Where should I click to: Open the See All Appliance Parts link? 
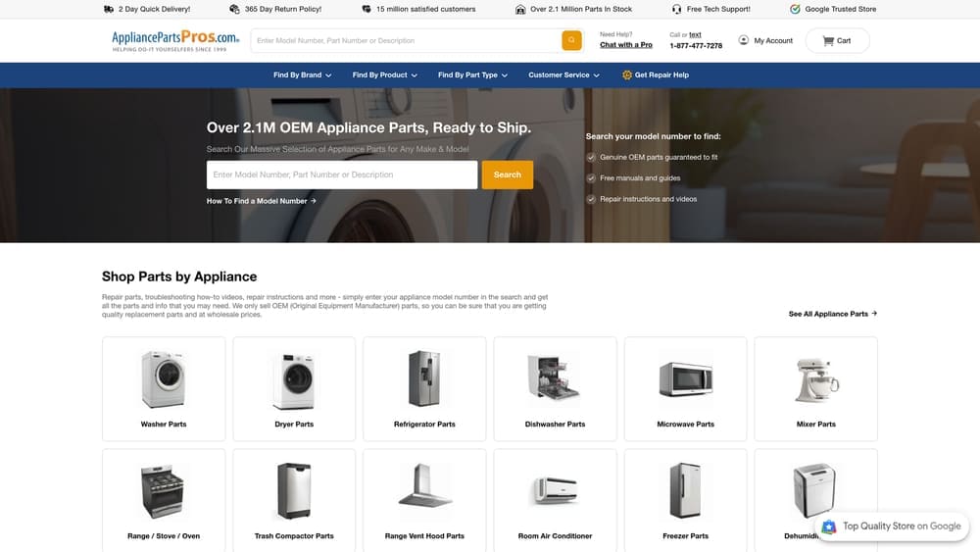coord(832,314)
